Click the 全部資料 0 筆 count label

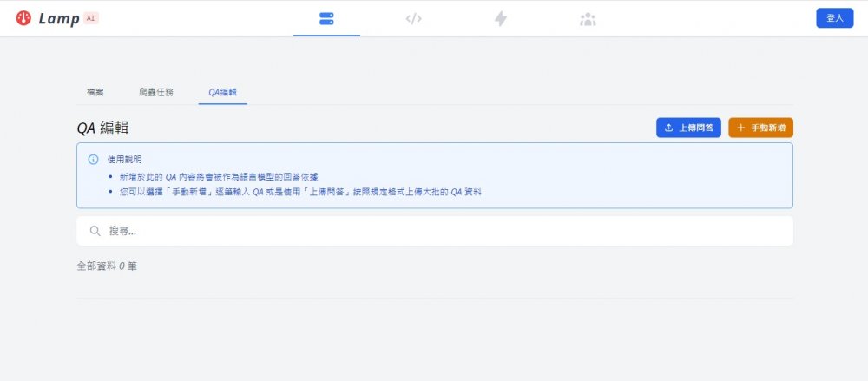tap(107, 266)
